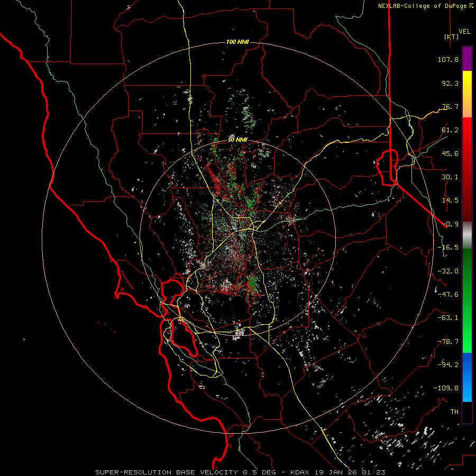The image size is (476, 476).
Task: Click the 30.1 velocity scale value
Action: (450, 177)
